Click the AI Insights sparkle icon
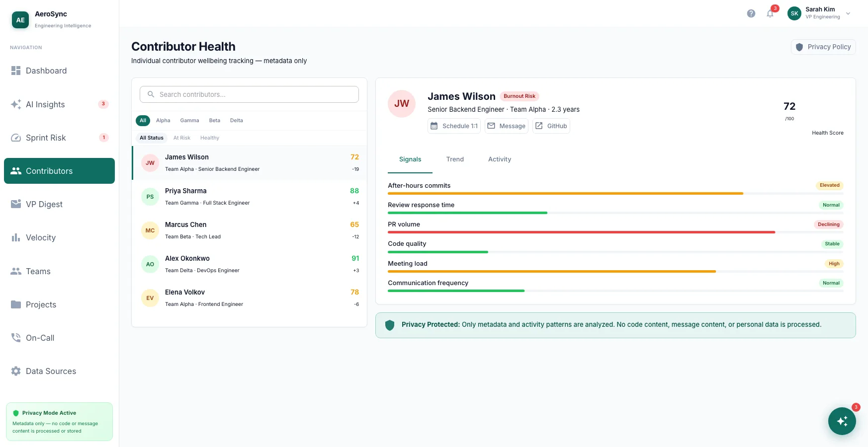This screenshot has height=447, width=868. tap(16, 104)
